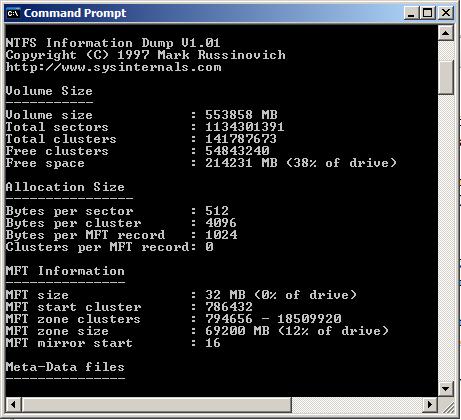Click the free clusters value 54843240

(237, 151)
